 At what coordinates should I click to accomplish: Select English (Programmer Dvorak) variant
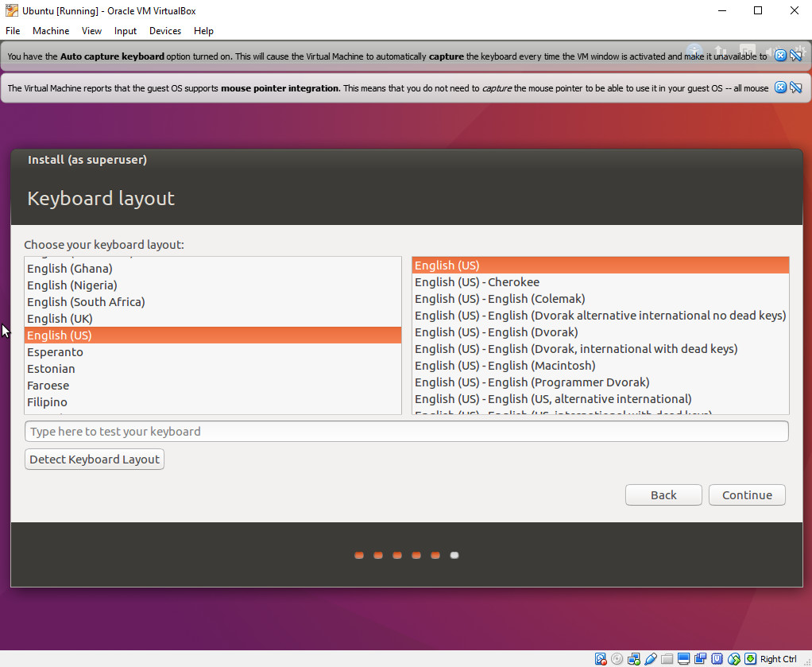point(600,382)
